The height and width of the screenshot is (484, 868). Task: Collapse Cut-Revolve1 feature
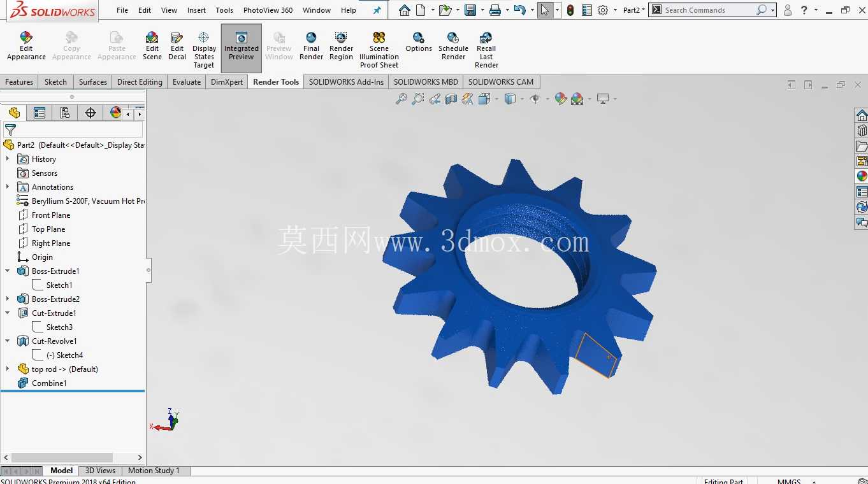8,341
